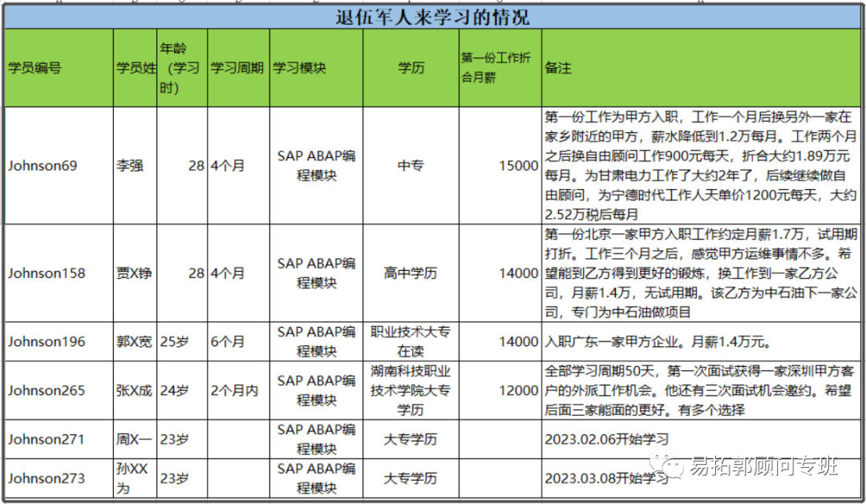Select 李强's 4个月 study period cell
This screenshot has height=504, width=866.
238,166
